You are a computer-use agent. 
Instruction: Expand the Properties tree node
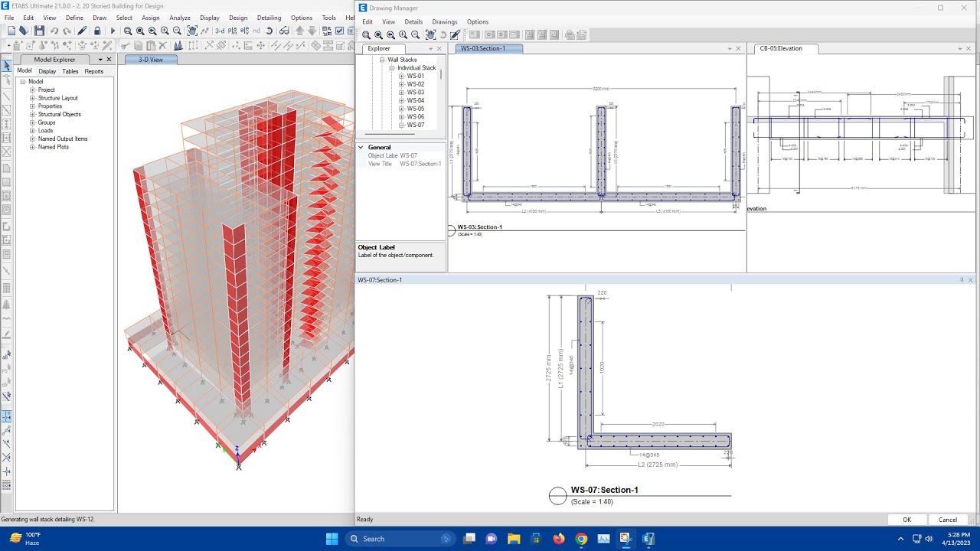point(33,106)
